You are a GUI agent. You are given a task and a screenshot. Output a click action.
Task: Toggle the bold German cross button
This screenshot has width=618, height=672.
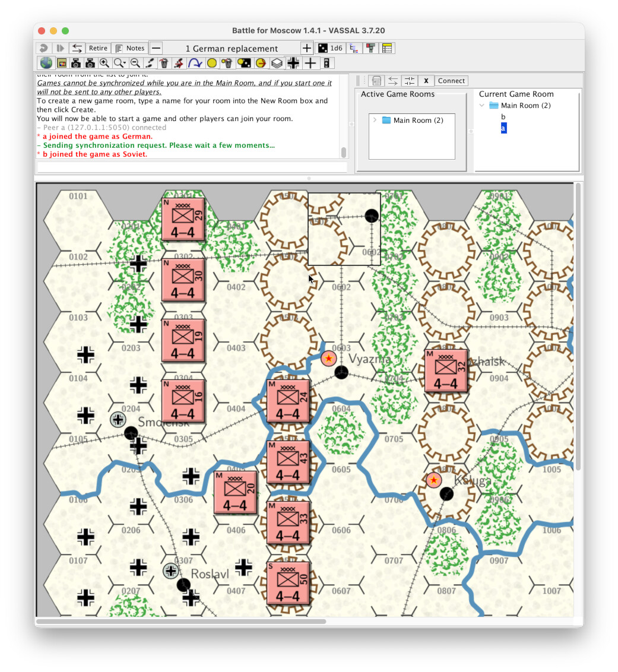pos(293,63)
